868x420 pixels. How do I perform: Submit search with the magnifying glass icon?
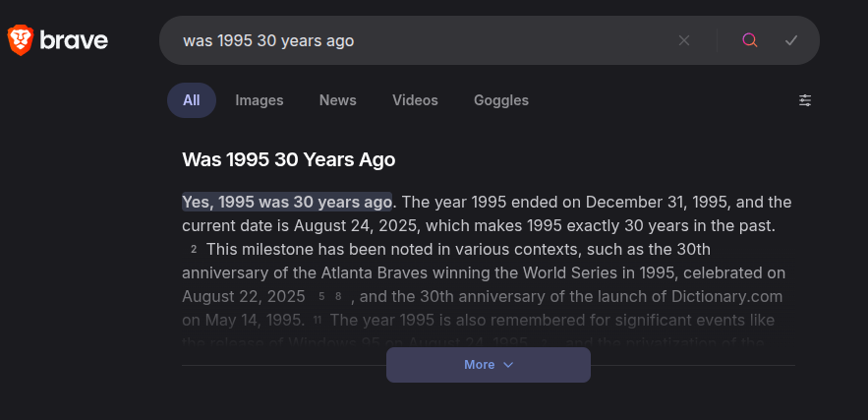pyautogui.click(x=750, y=40)
